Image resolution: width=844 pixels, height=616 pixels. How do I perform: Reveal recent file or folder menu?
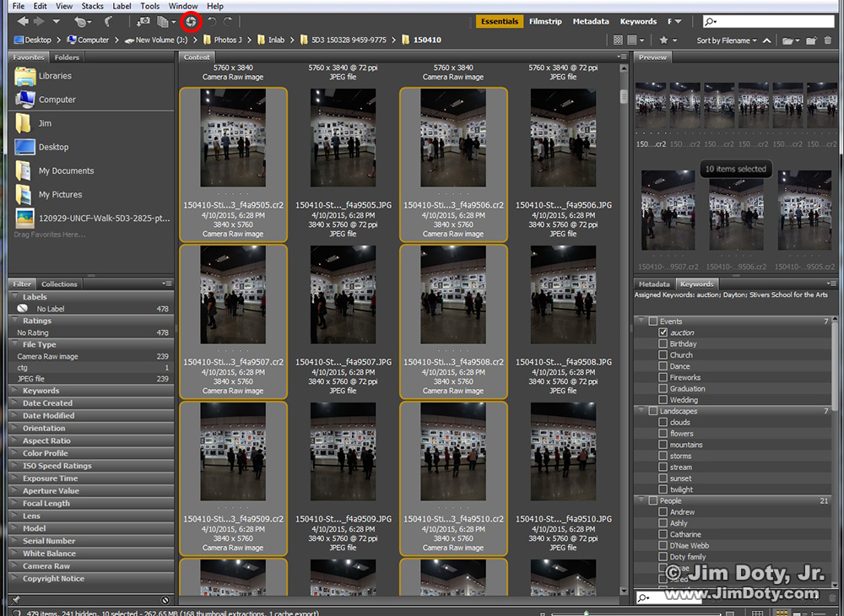pos(83,22)
